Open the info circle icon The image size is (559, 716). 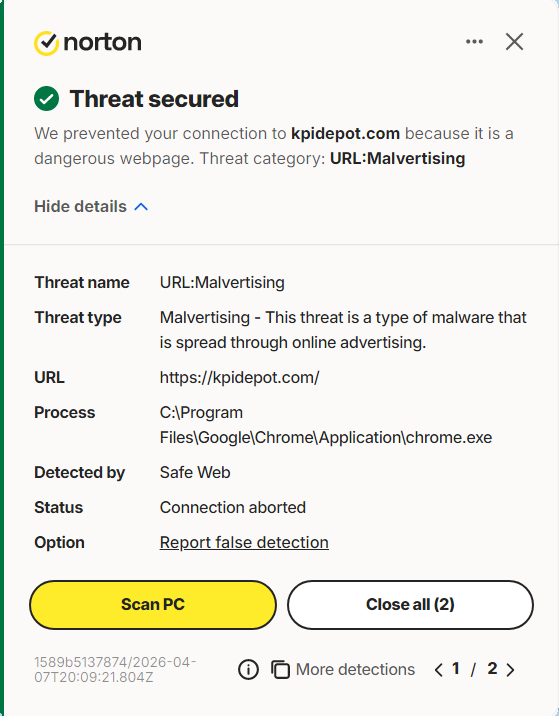[x=248, y=670]
